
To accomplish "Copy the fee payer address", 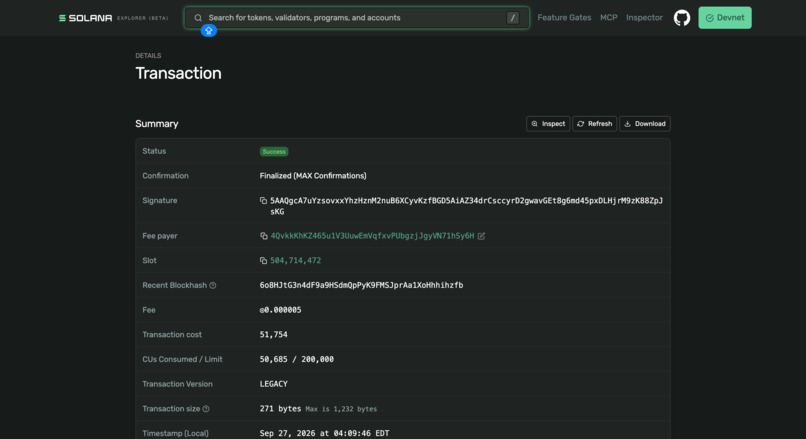I will click(264, 236).
